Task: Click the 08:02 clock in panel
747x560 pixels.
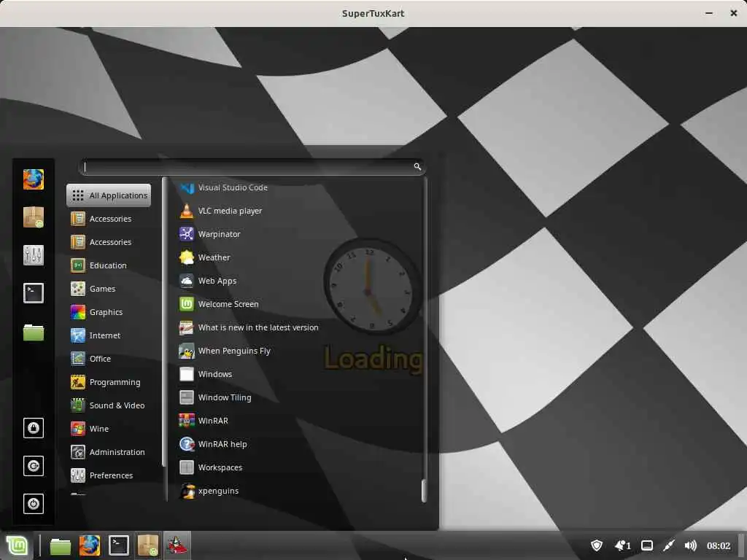Action: coord(719,545)
